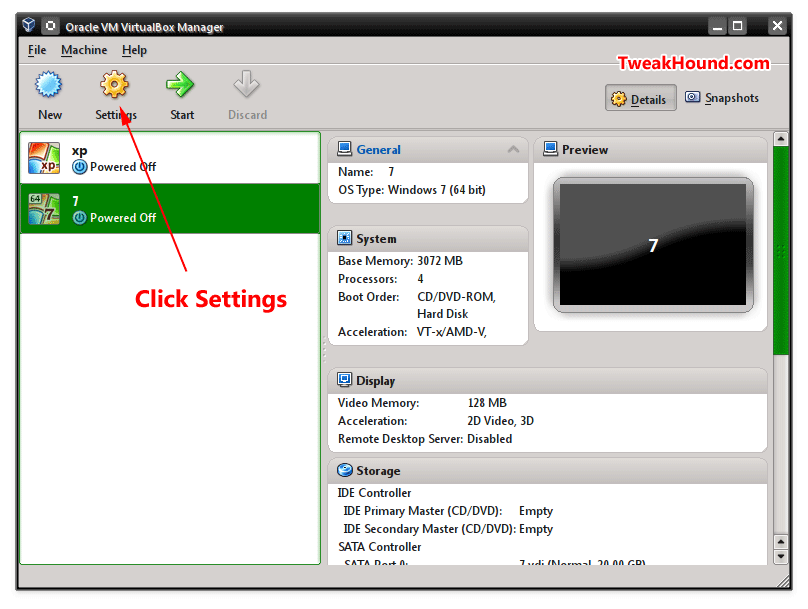Close the VirtualBox Manager window
Screen dimensions: 808x609
point(777,26)
